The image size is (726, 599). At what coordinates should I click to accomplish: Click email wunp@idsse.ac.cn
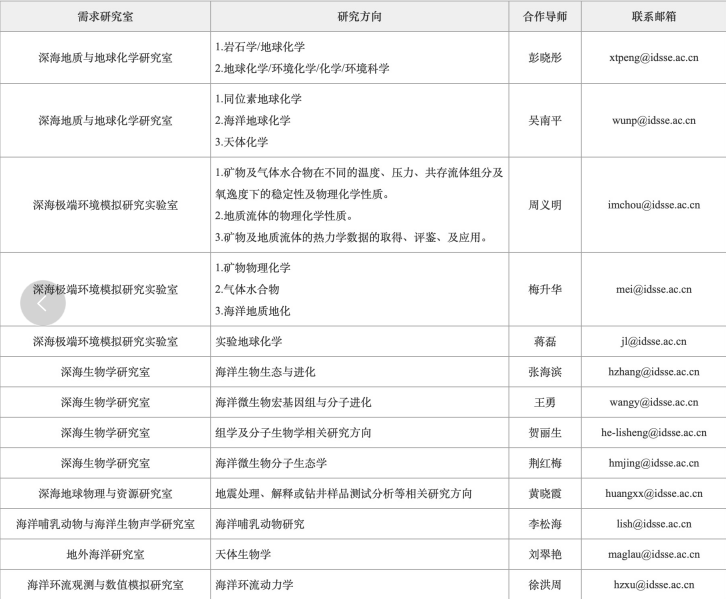[654, 120]
